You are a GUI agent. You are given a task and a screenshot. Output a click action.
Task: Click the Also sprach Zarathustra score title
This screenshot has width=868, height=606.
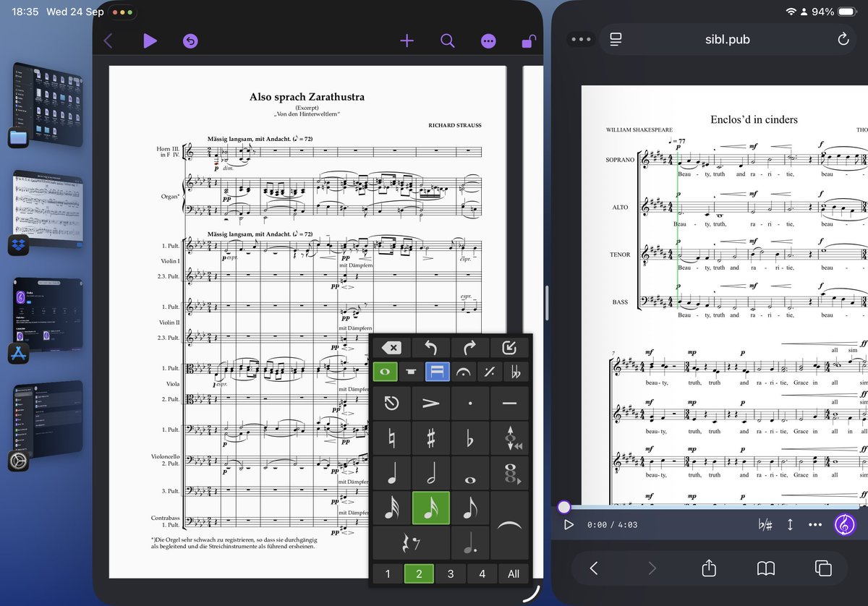tap(307, 97)
